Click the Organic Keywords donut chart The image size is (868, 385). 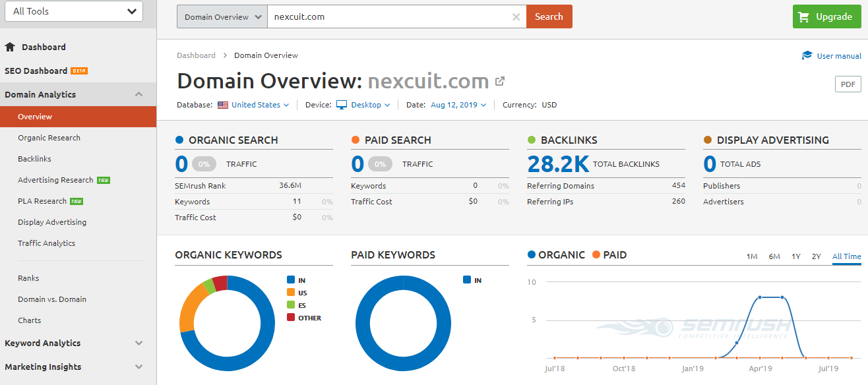pos(227,323)
